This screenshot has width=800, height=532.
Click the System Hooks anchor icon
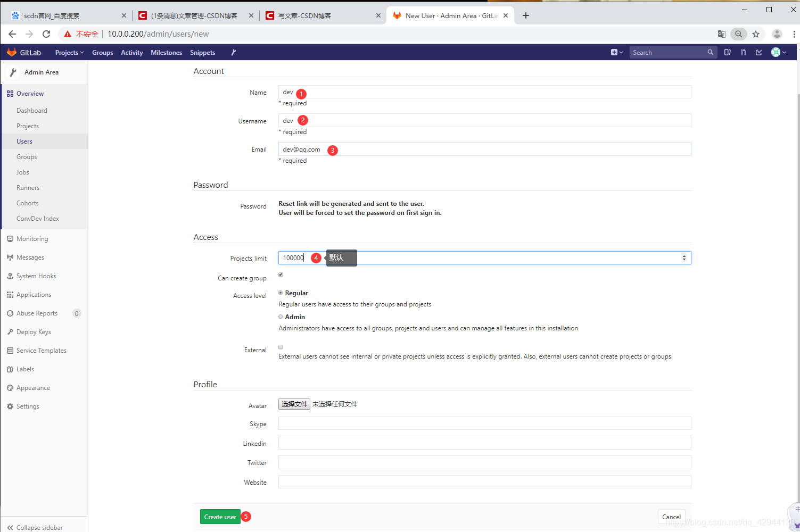pos(10,276)
